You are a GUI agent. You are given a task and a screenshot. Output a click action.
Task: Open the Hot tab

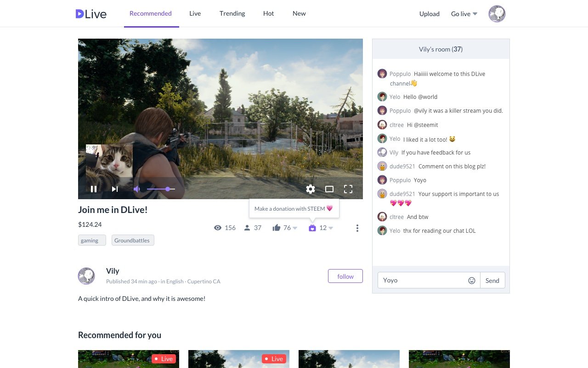tap(268, 13)
